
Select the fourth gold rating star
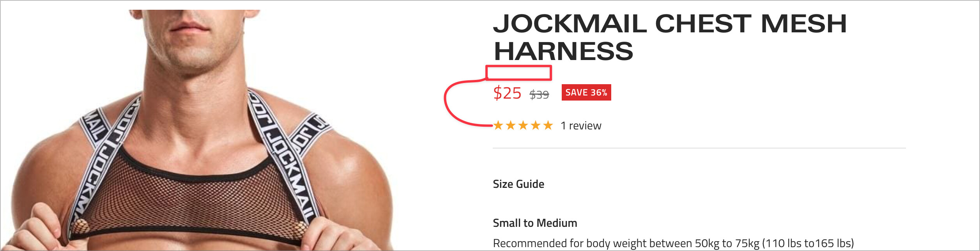click(536, 125)
